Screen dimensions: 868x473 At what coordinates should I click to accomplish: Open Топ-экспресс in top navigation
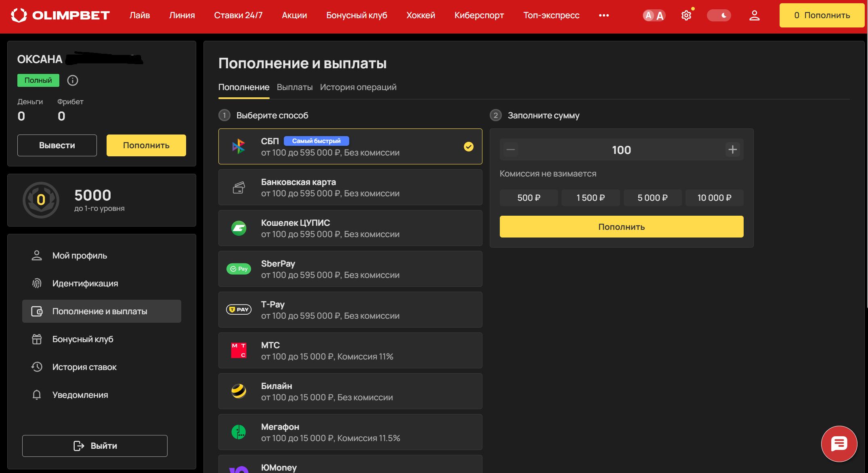(x=551, y=15)
